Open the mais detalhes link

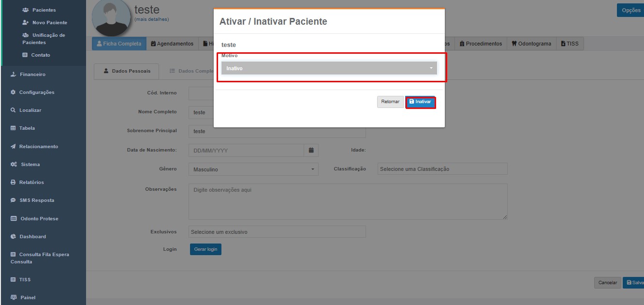(151, 19)
